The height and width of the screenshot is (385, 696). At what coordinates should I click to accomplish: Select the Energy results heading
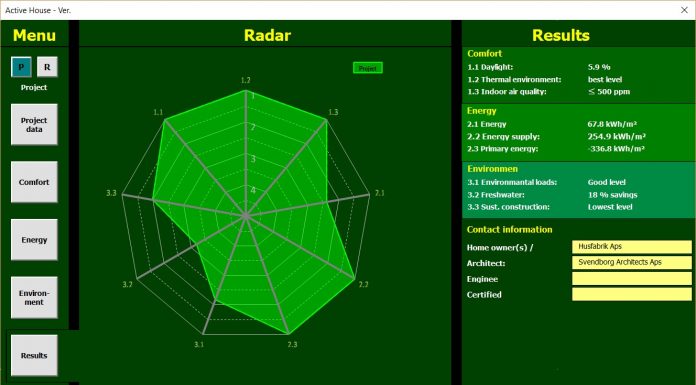(x=482, y=111)
